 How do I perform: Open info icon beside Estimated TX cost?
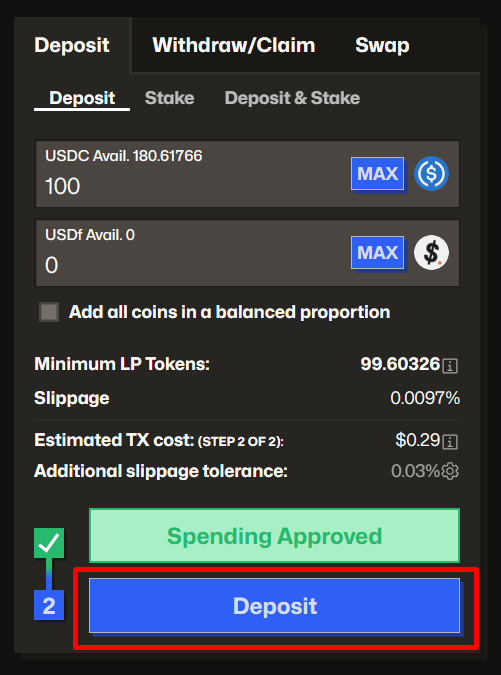pos(450,442)
